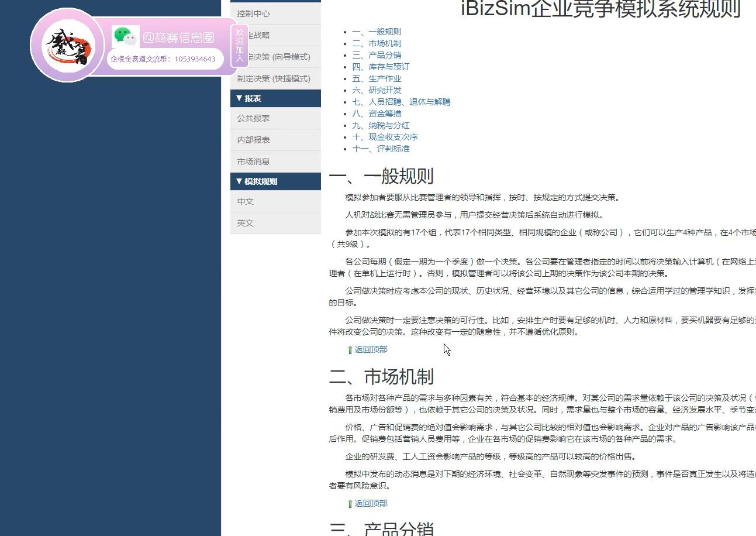
Task: Click 返回顶部 below the 一般规则 section
Action: pyautogui.click(x=371, y=349)
